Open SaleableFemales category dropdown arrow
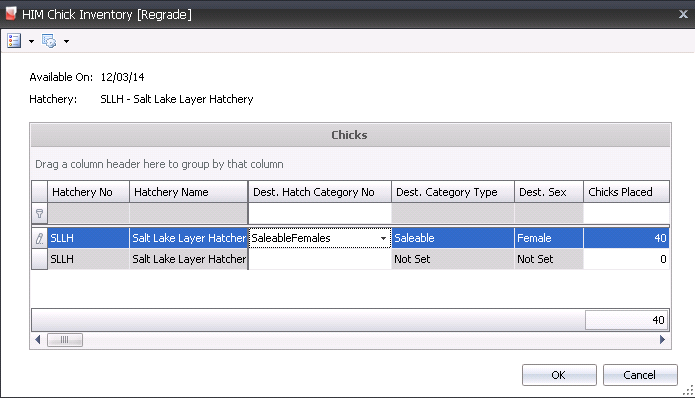 coord(383,238)
